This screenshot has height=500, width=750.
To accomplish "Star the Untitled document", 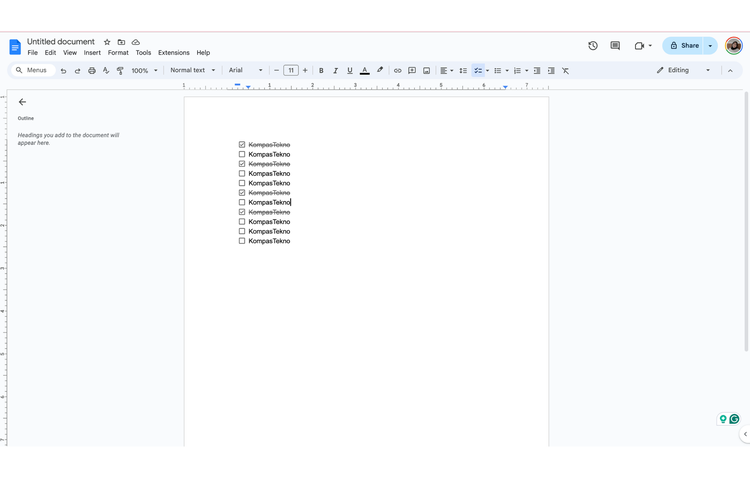I will 107,42.
